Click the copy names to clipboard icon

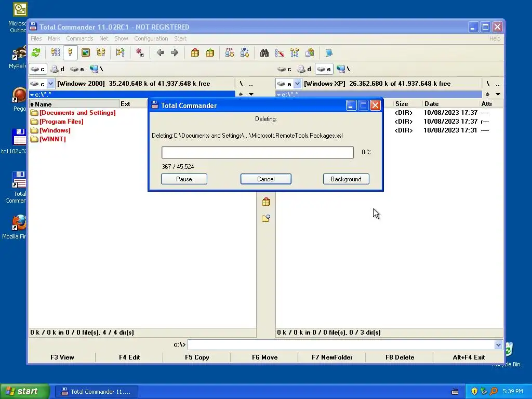310,52
